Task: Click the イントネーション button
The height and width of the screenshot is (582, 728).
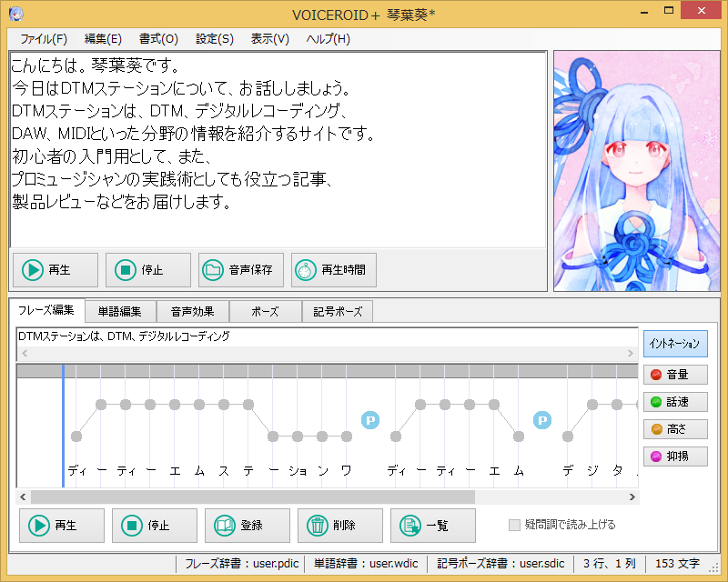Action: tap(675, 344)
